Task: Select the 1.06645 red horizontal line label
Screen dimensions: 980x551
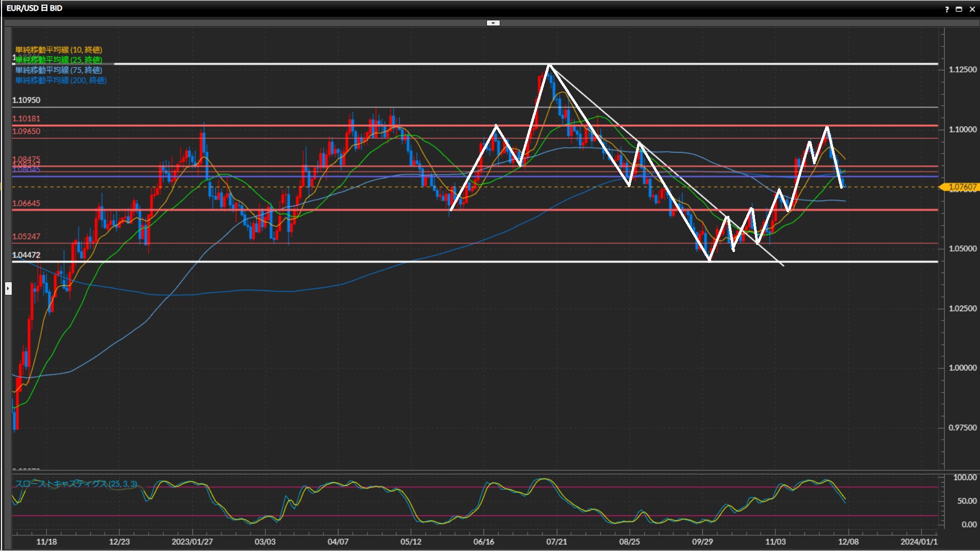Action: coord(26,203)
